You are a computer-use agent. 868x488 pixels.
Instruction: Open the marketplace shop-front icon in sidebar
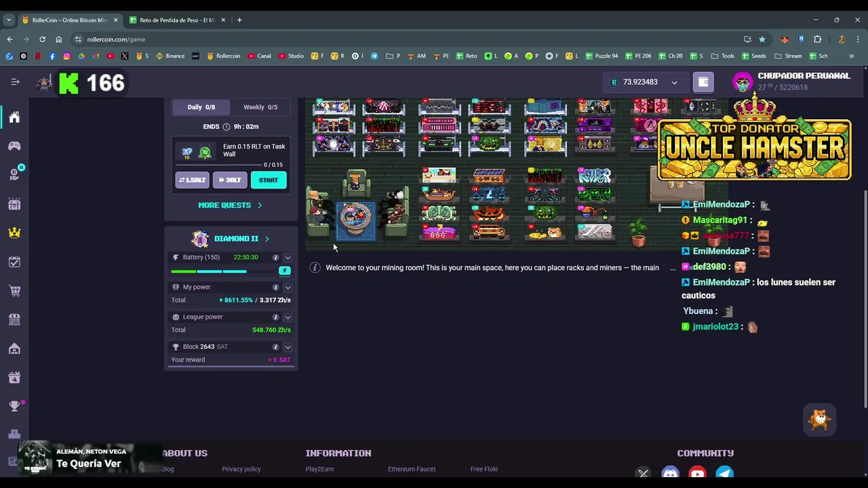click(x=14, y=319)
